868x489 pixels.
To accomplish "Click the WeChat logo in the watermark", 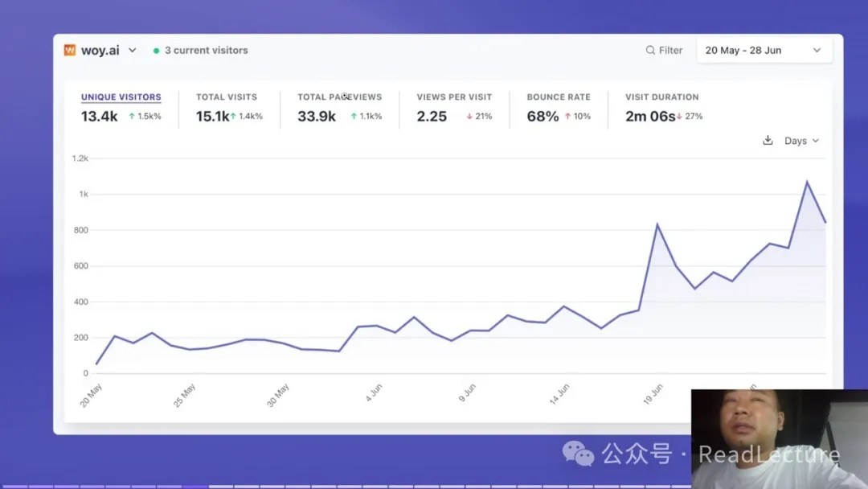I will [x=578, y=454].
